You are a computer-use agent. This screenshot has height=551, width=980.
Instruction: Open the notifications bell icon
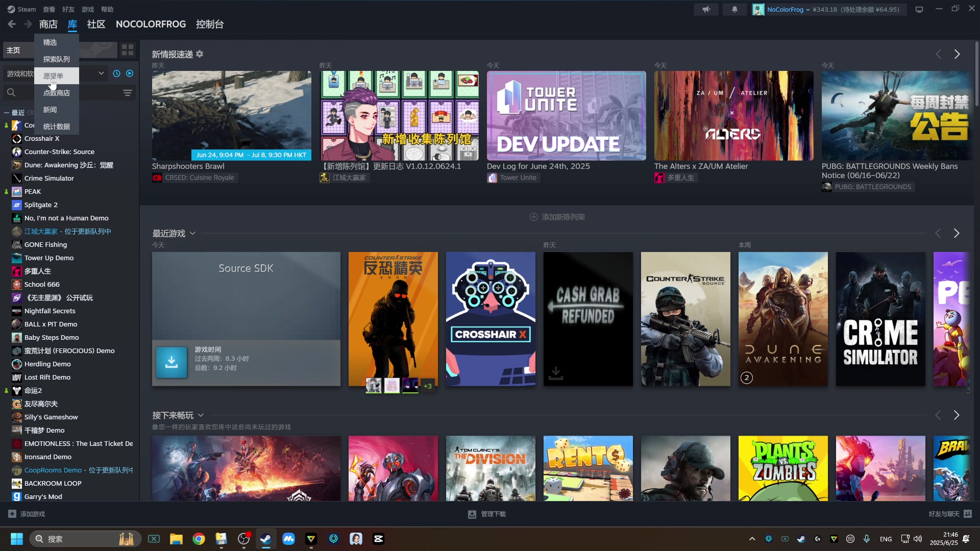[734, 9]
